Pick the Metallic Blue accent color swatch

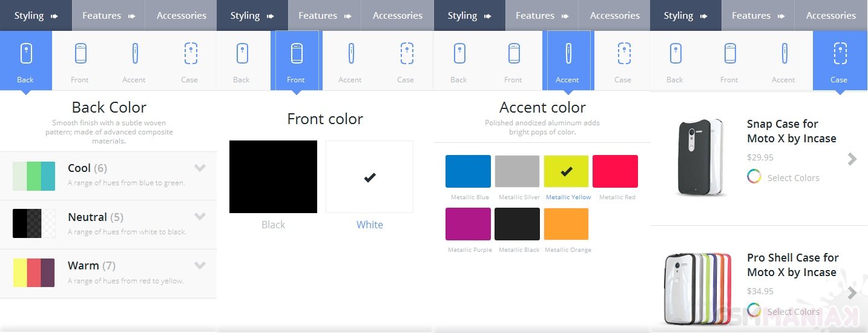[x=468, y=171]
